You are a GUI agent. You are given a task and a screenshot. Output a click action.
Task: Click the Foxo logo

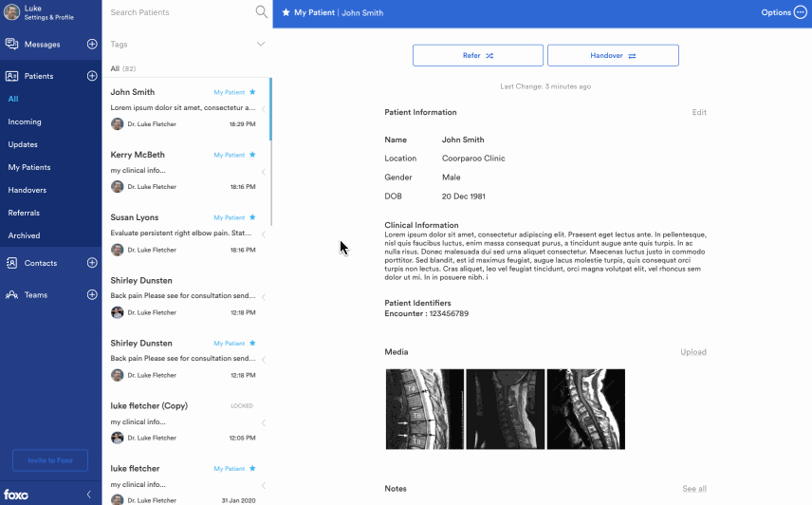[x=16, y=495]
